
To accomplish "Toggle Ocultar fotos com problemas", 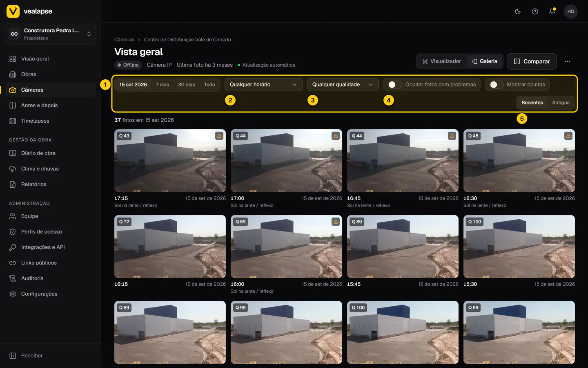I will (394, 85).
